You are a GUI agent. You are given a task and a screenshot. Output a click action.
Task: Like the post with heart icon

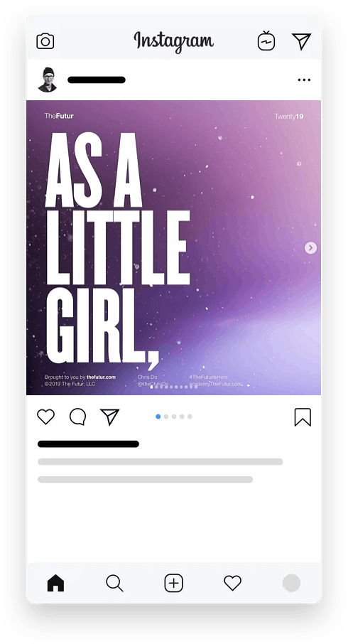[x=45, y=417]
